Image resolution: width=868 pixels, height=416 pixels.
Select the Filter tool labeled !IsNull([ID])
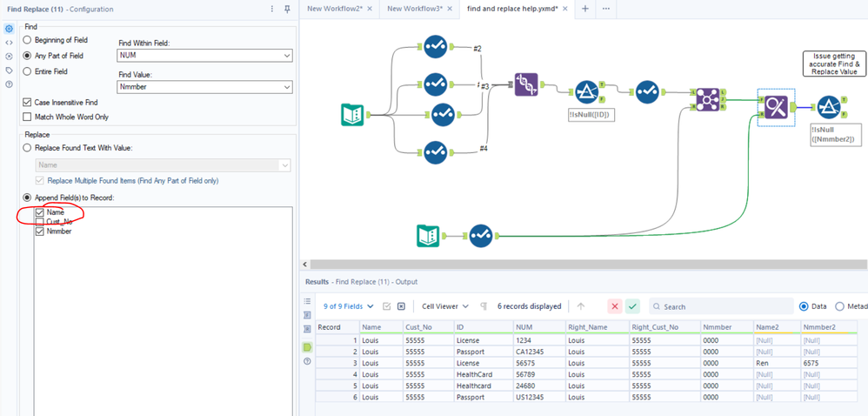pos(587,92)
